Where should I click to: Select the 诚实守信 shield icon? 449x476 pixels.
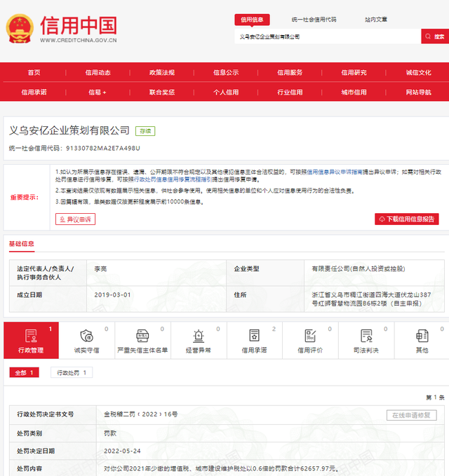point(86,336)
